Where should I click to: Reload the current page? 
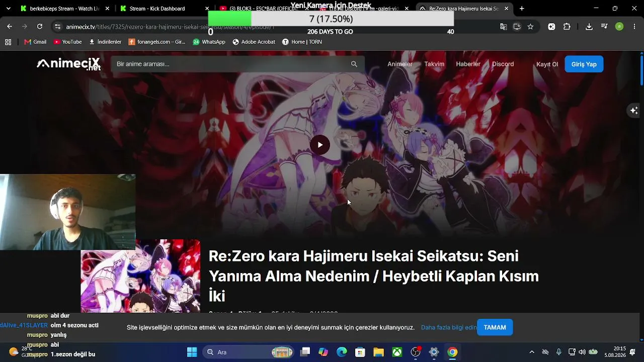point(40,27)
